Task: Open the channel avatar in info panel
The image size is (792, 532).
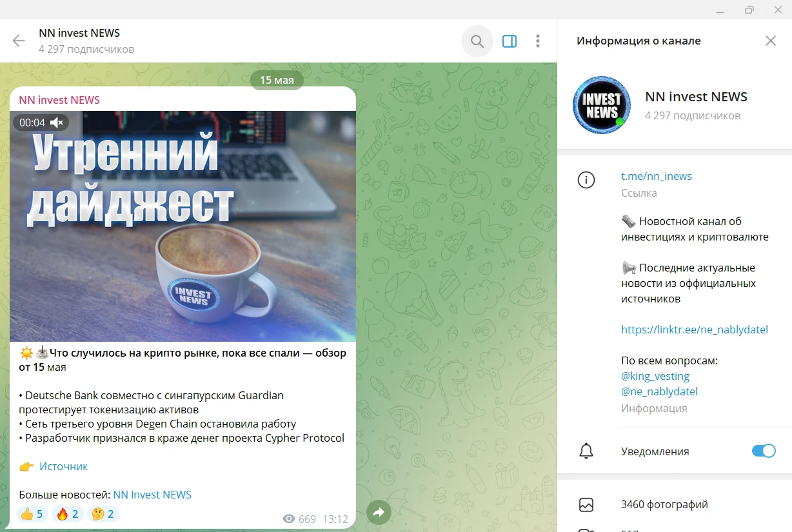Action: coord(602,105)
